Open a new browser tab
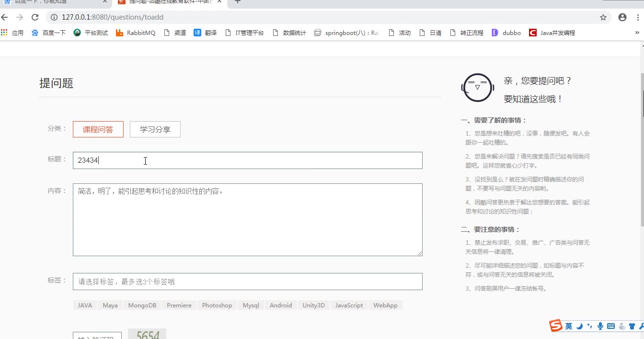 [237, 1]
